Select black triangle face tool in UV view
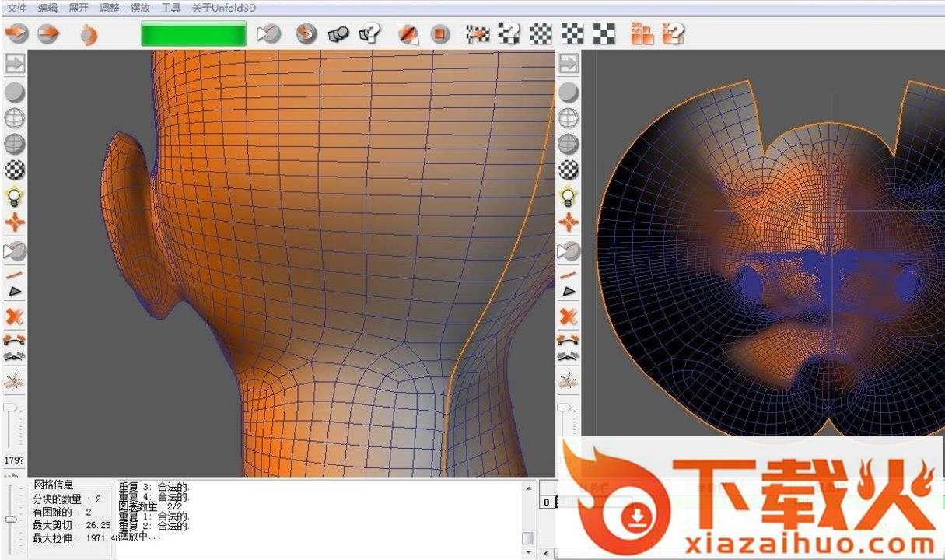Viewport: 945px width, 560px height. 569,292
